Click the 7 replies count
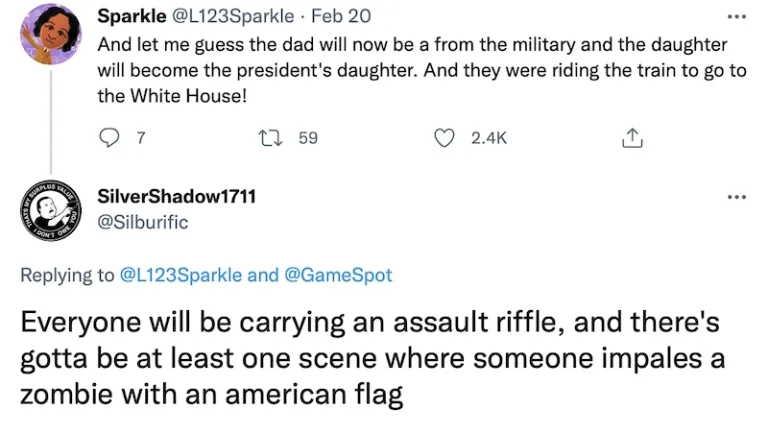768x433 pixels. (141, 139)
